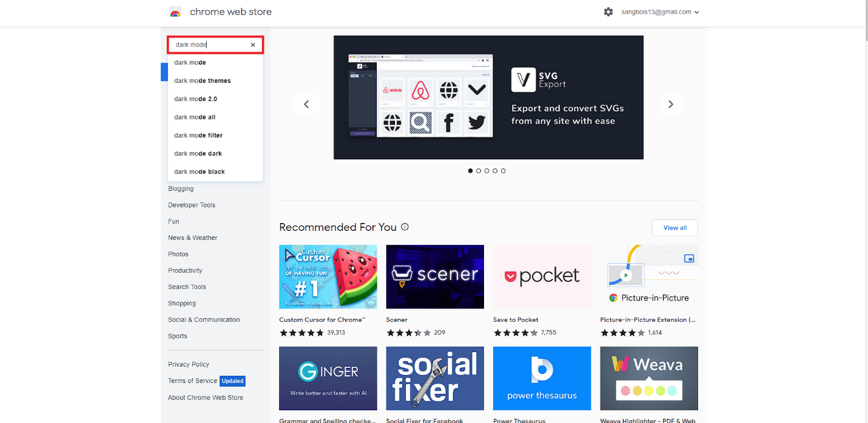The height and width of the screenshot is (423, 868).
Task: Click the "chrome web store" header title
Action: click(x=230, y=12)
